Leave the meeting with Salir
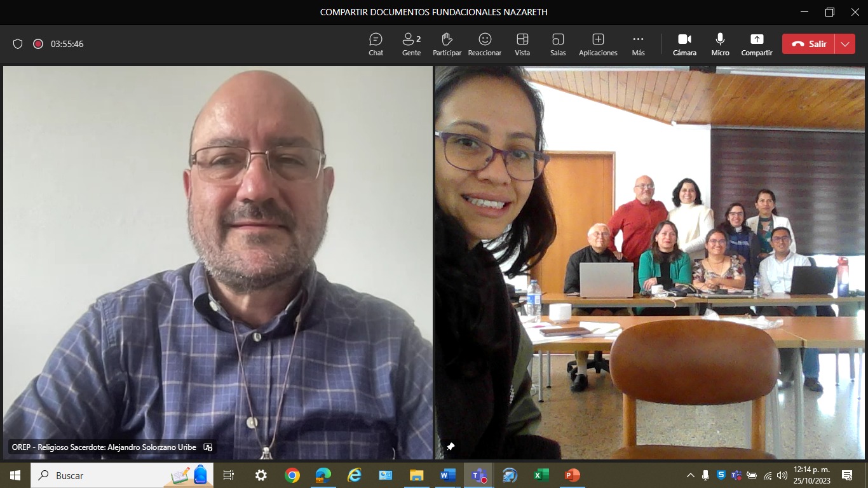 click(x=808, y=44)
